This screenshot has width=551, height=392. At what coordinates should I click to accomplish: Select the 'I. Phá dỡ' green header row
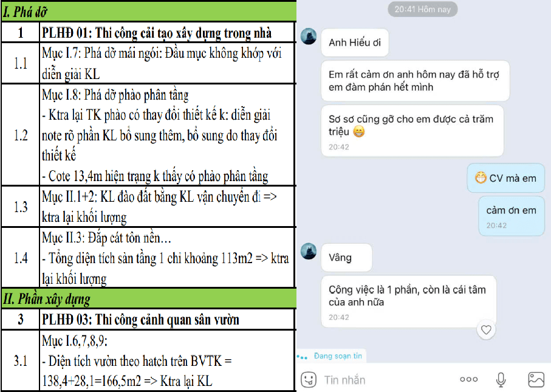[149, 12]
